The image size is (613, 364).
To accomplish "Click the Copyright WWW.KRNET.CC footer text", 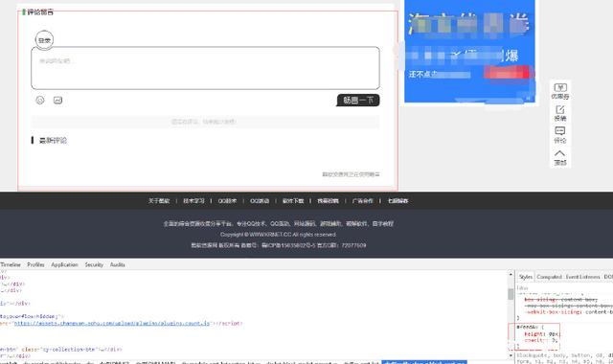I will 278,235.
